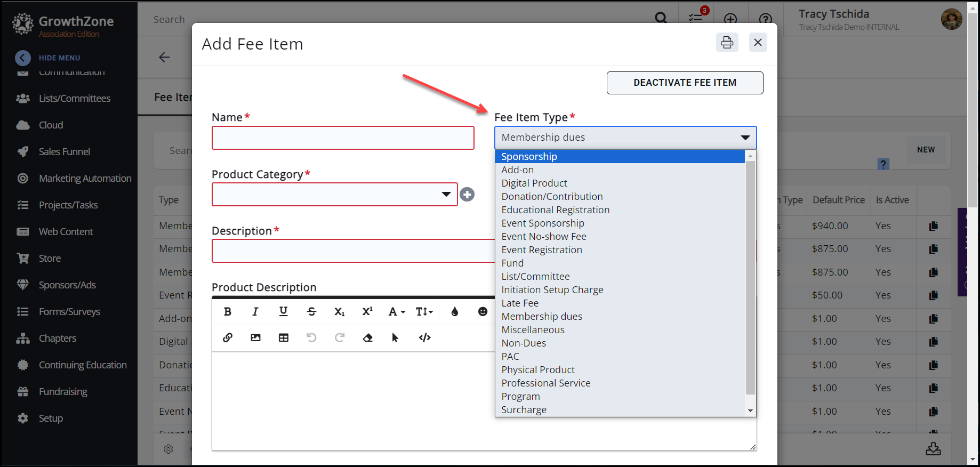This screenshot has height=467, width=980.
Task: Collapse the Fee Item Type dropdown
Action: click(745, 138)
